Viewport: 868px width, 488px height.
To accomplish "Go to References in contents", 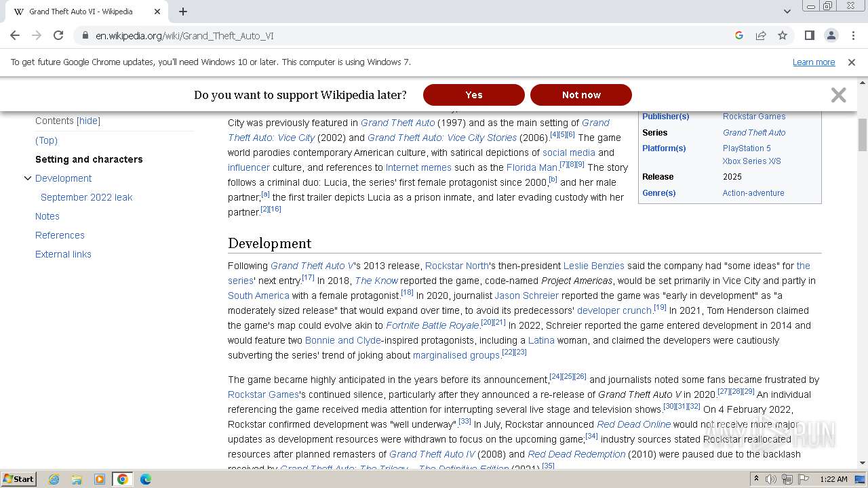I will pyautogui.click(x=60, y=235).
